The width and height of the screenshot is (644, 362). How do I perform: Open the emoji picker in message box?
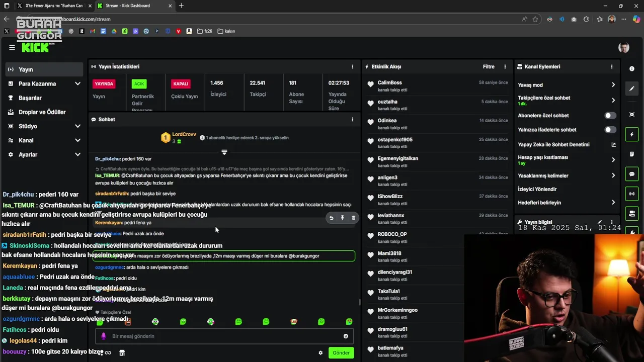[346, 336]
